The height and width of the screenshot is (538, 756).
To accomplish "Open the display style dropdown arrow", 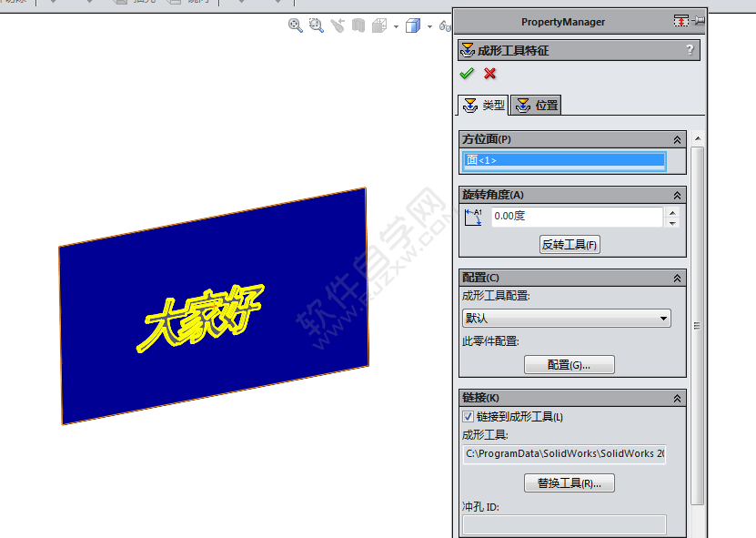I will (430, 25).
